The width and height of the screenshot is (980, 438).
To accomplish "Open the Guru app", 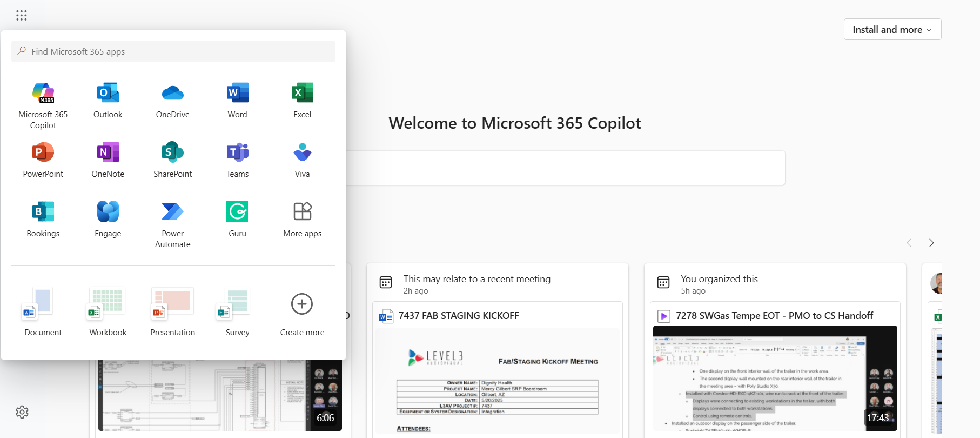I will [x=237, y=219].
